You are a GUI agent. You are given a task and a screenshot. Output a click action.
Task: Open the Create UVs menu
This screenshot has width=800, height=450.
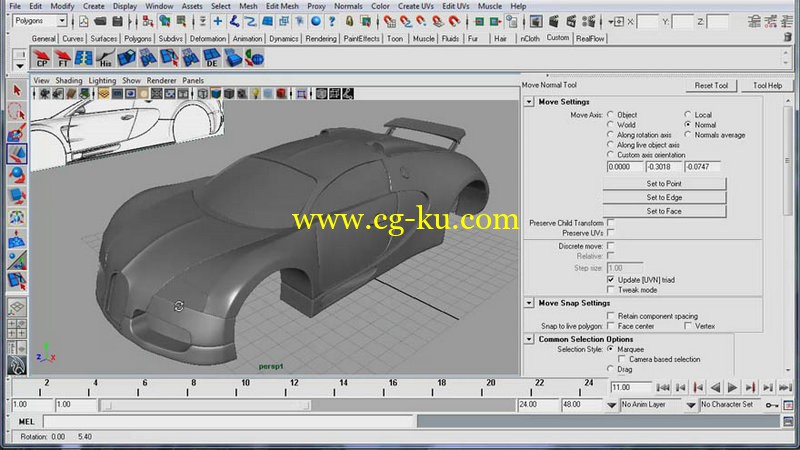click(416, 6)
